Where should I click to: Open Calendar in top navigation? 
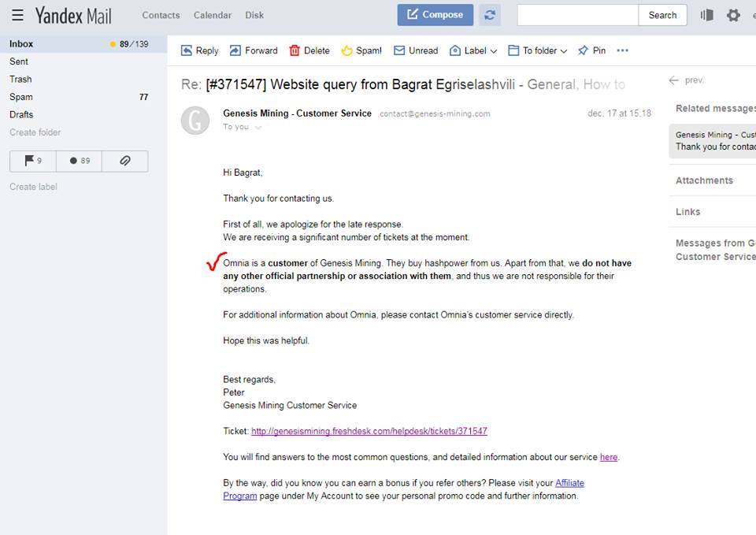pyautogui.click(x=213, y=16)
